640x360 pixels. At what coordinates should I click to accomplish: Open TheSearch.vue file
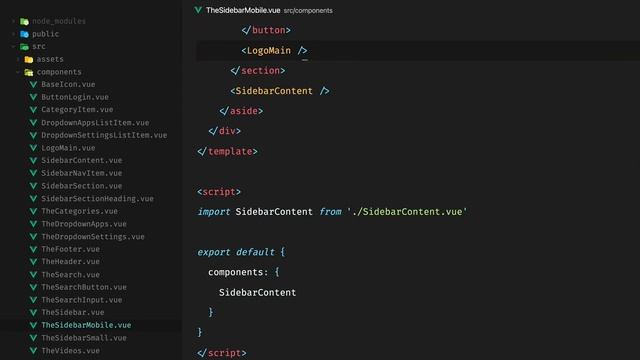71,274
